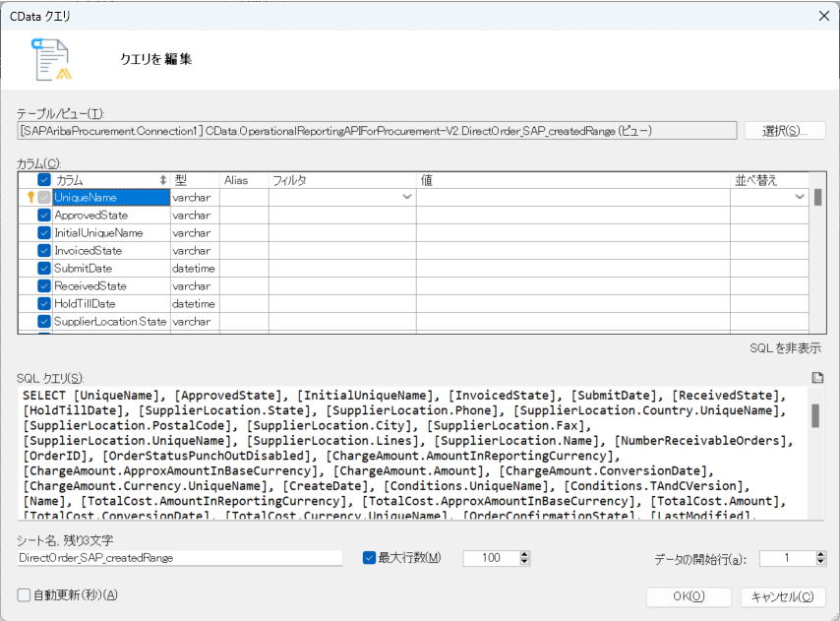Viewport: 840px width, 621px height.
Task: Decrease データの開始行 with down arrow
Action: pos(820,562)
